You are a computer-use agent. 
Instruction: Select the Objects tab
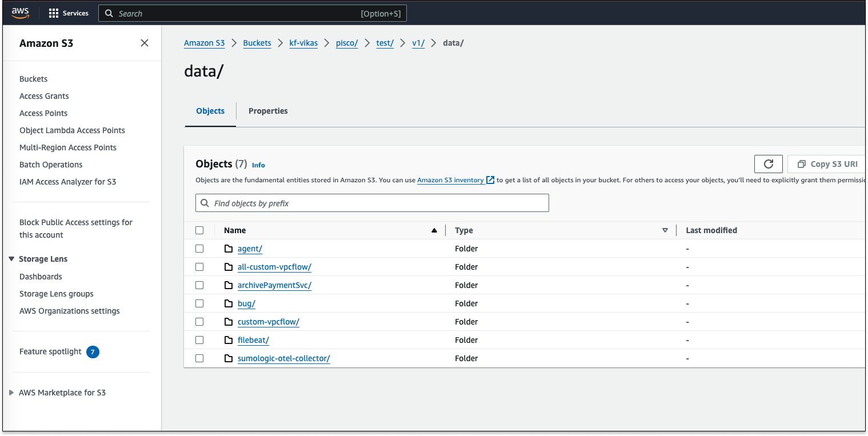pos(210,111)
